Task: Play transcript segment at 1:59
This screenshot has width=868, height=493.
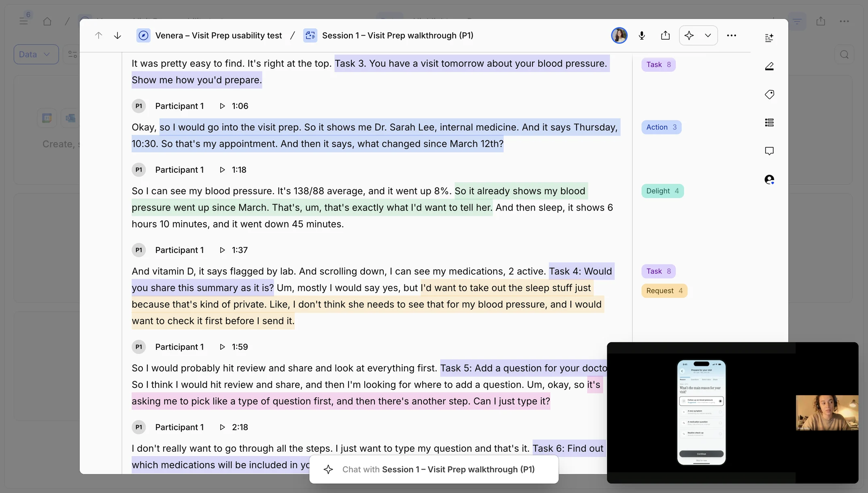Action: (x=222, y=347)
